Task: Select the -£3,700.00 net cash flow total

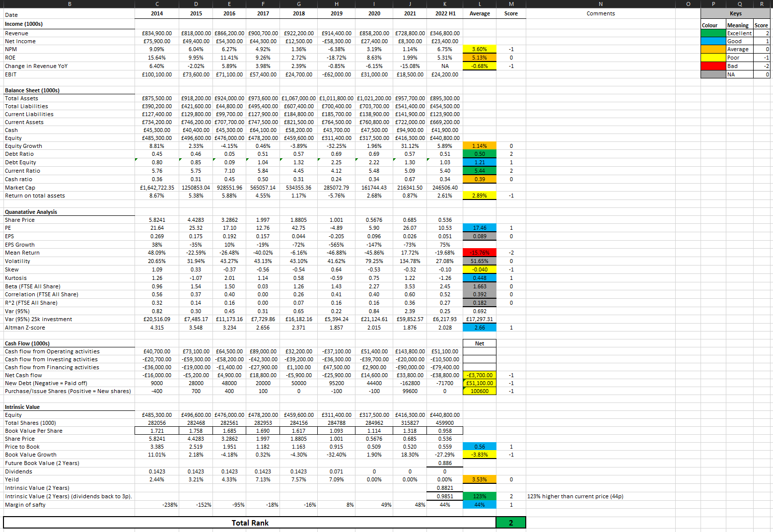Action: (480, 375)
